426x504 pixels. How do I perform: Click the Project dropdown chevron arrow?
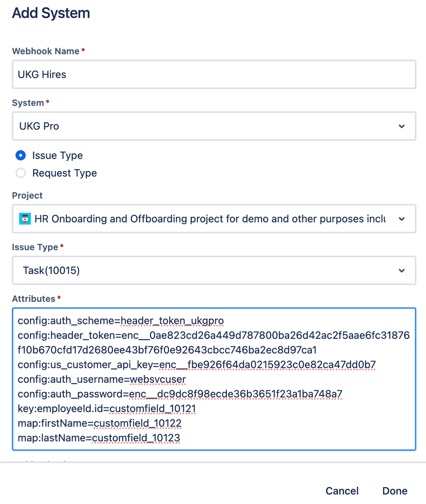(x=402, y=219)
